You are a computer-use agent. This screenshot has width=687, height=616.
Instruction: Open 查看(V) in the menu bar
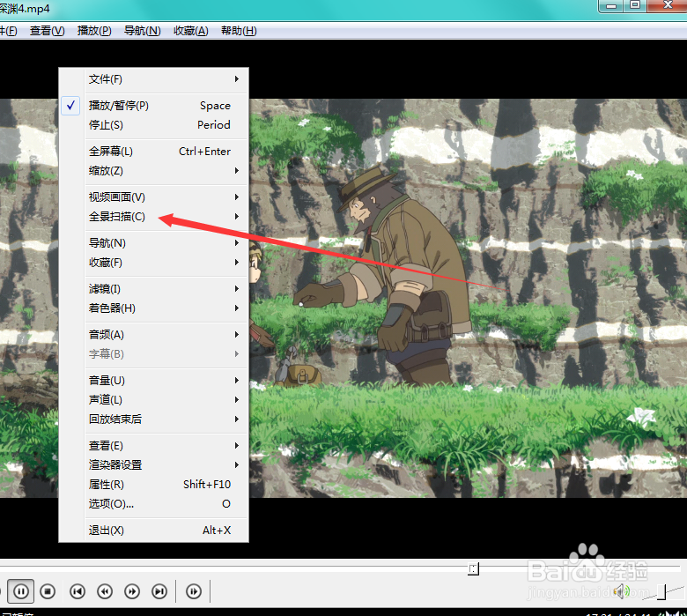coord(48,31)
